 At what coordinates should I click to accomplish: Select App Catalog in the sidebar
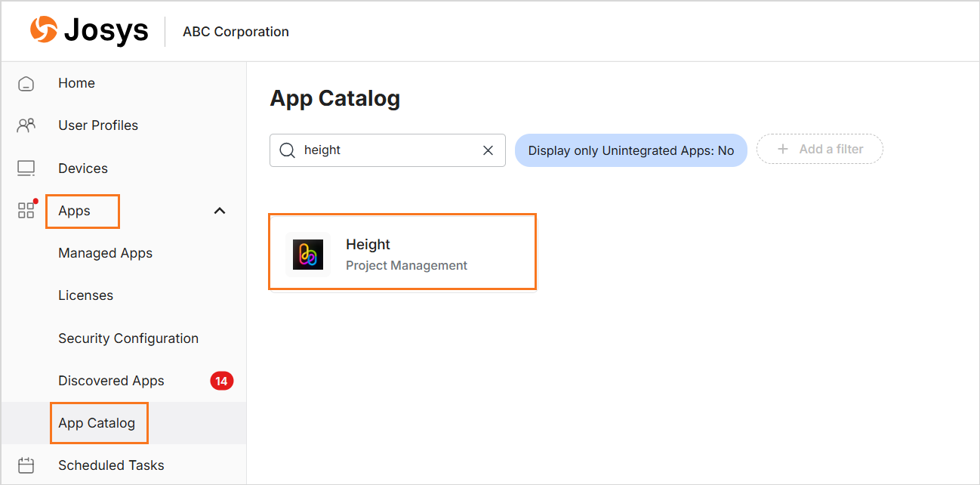click(97, 423)
